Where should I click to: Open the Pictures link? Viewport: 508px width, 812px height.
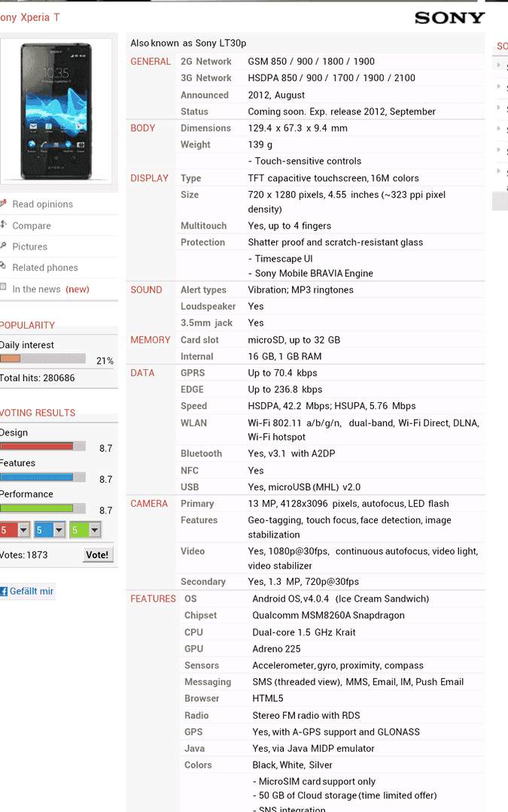coord(29,247)
